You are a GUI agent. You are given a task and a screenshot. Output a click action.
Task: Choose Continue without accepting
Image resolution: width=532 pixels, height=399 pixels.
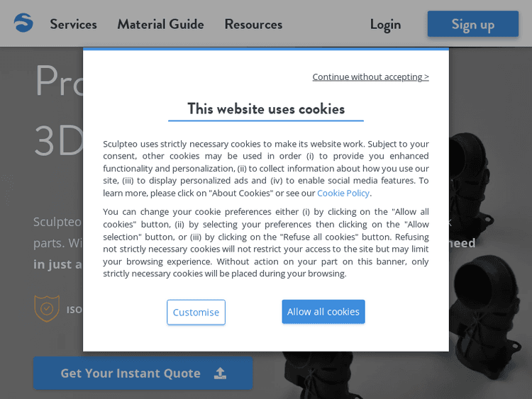(x=370, y=77)
